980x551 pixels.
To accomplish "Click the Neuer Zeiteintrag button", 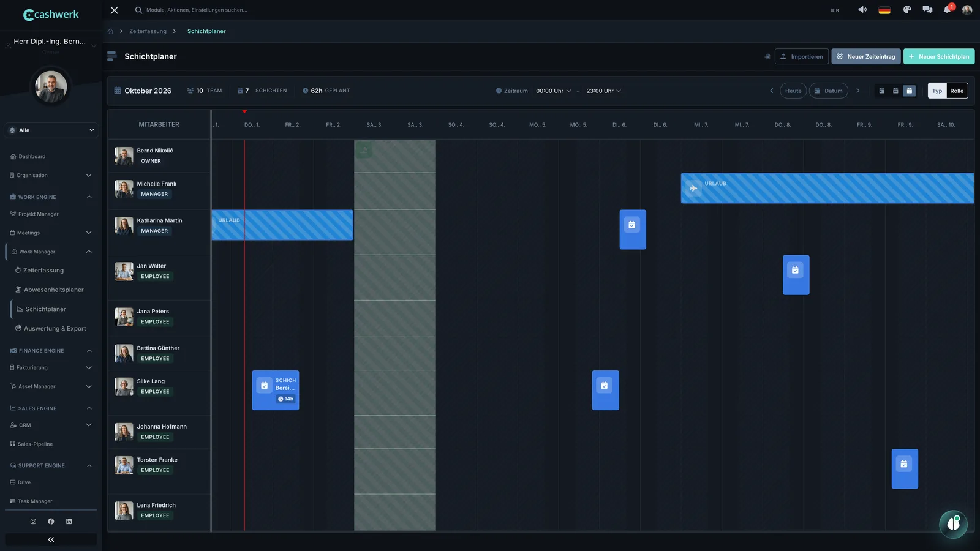I will pos(866,56).
